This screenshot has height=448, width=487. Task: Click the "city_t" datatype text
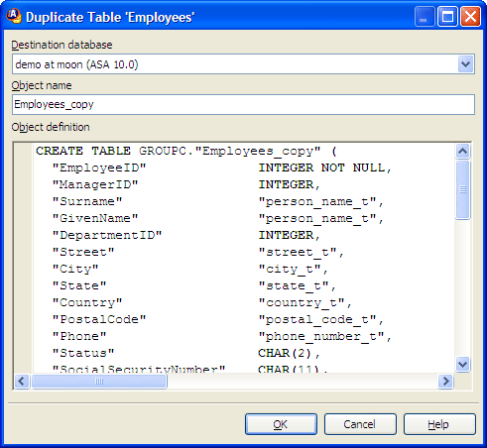coord(290,269)
